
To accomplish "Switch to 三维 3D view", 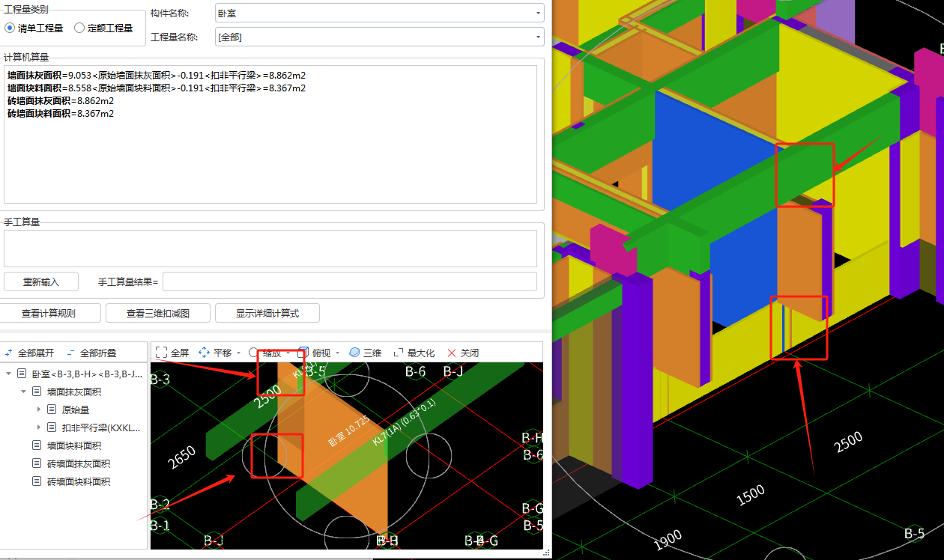I will click(366, 353).
